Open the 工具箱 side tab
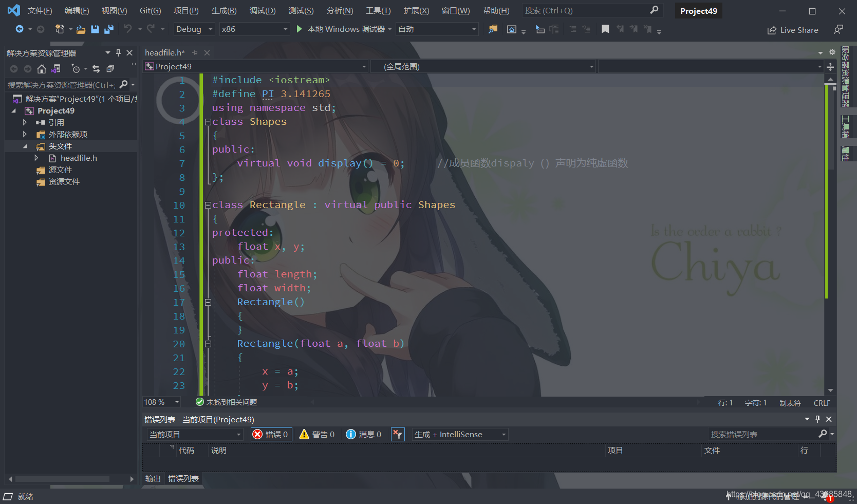 click(x=845, y=126)
